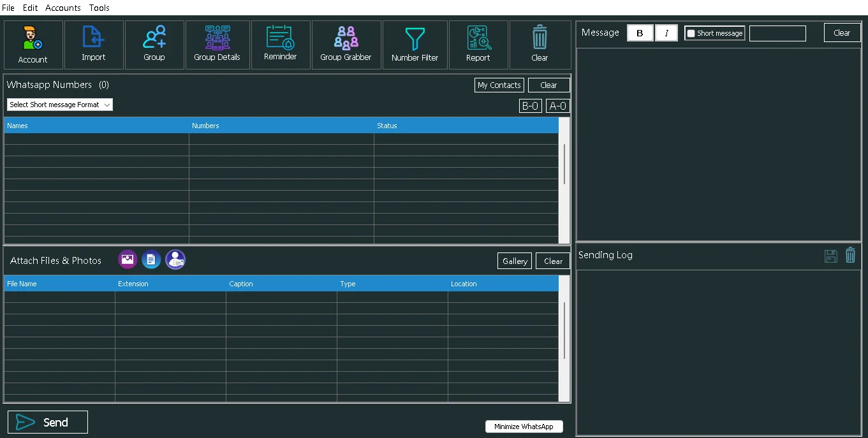This screenshot has width=868, height=438.
Task: Open the Report tool
Action: tap(478, 45)
